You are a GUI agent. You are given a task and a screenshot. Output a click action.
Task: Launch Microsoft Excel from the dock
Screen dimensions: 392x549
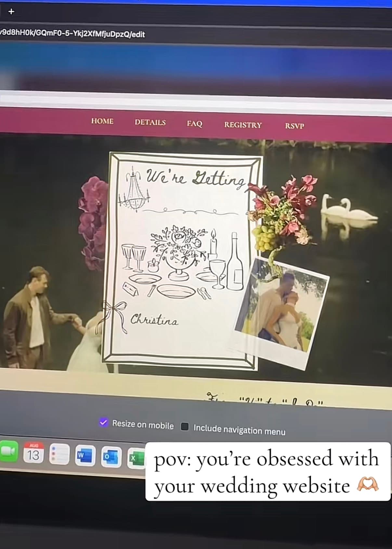pos(136,458)
